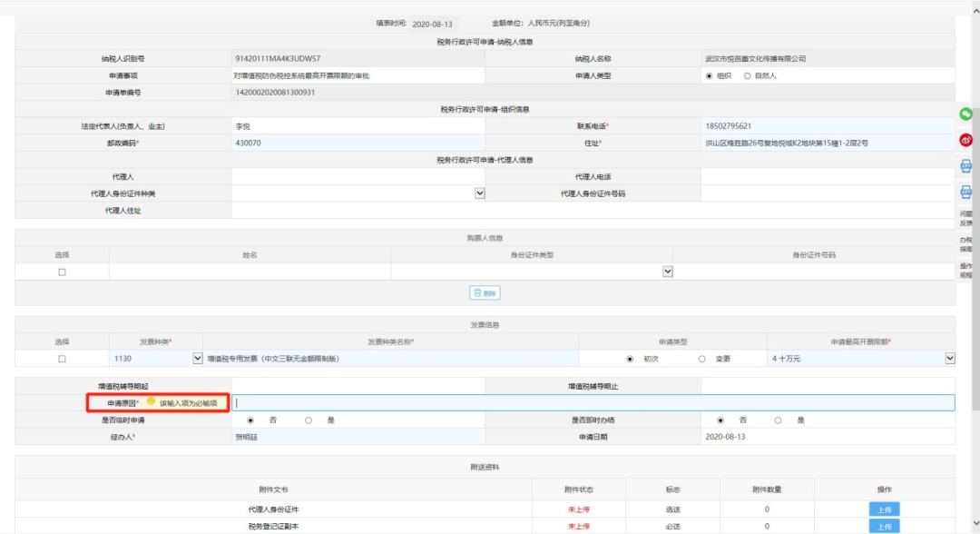Viewport: 980px width, 534px height.
Task: Click the 必送 flag text
Action: (x=672, y=527)
